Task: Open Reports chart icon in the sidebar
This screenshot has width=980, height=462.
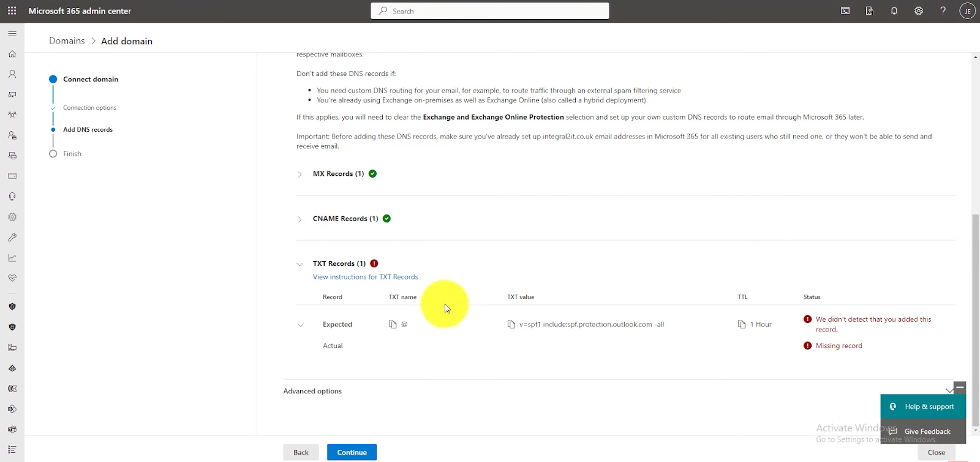Action: 12,257
